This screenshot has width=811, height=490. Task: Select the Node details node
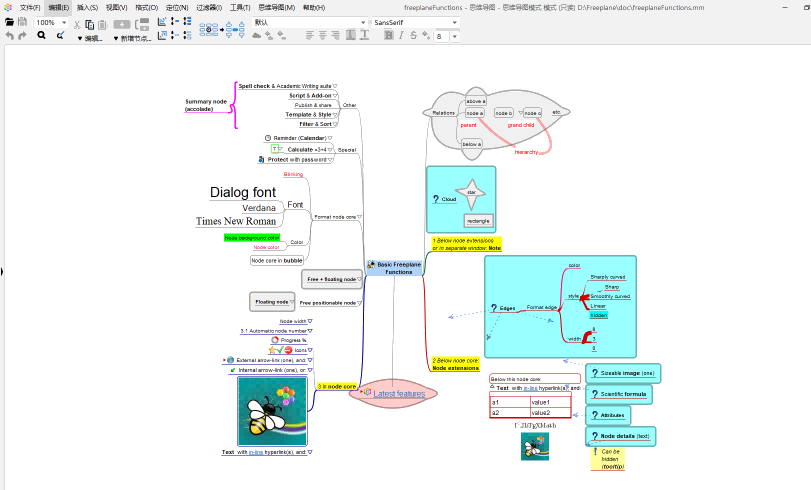pyautogui.click(x=621, y=436)
